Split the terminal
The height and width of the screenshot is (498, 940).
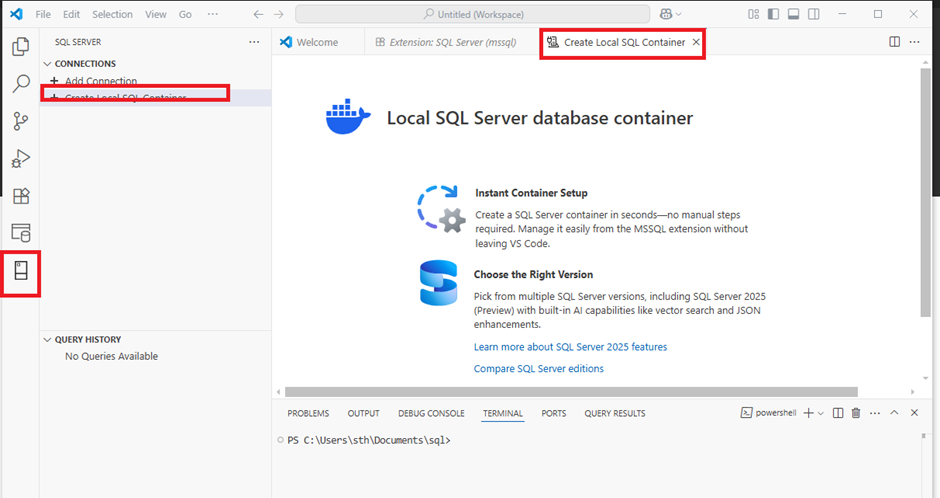(x=838, y=413)
